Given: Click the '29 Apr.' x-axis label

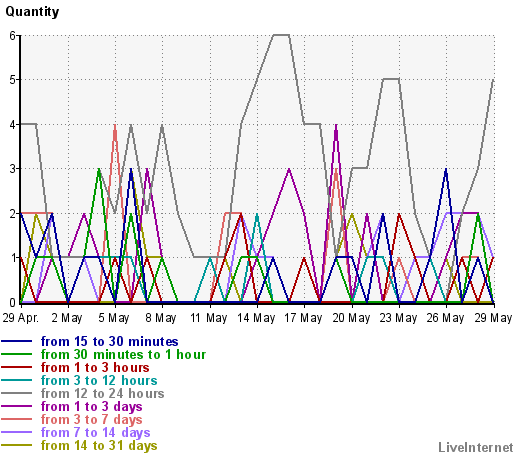Looking at the screenshot, I should click(21, 318).
